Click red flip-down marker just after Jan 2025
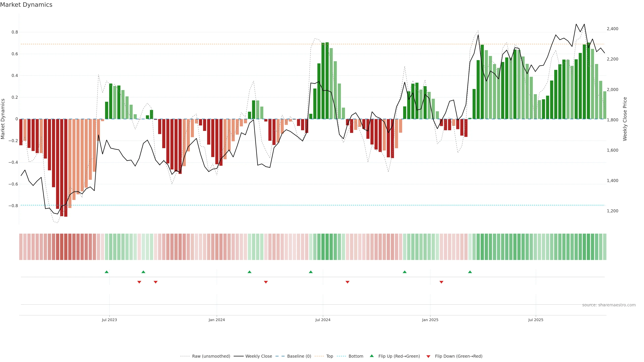 [442, 282]
